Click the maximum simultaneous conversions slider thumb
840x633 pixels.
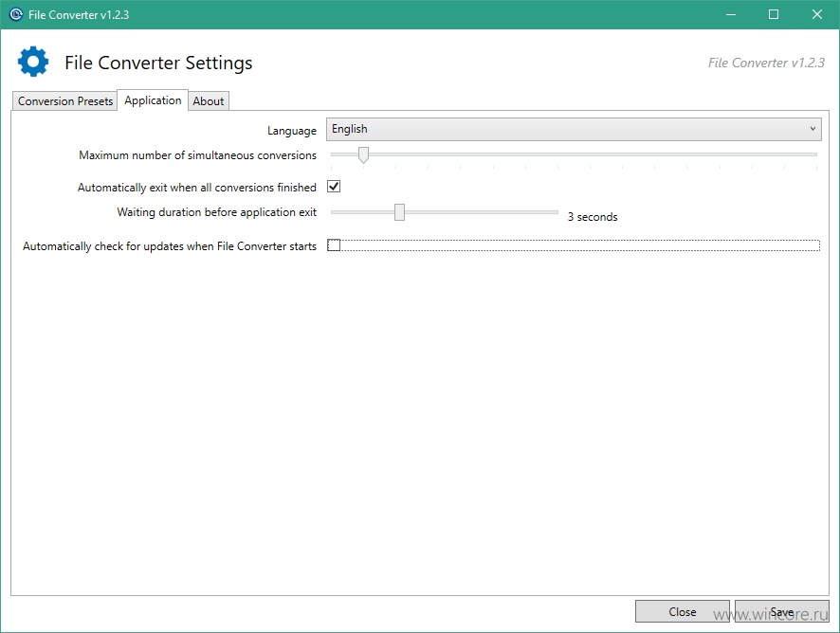pyautogui.click(x=363, y=154)
